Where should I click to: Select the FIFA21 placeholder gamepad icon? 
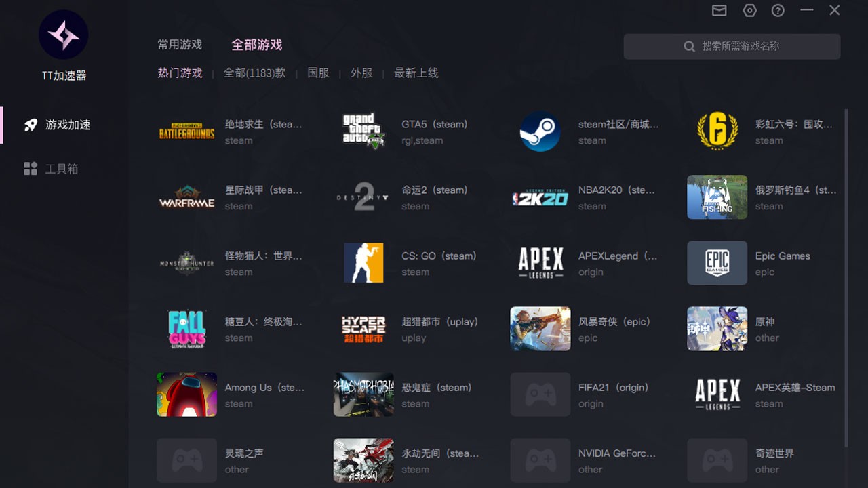point(540,394)
